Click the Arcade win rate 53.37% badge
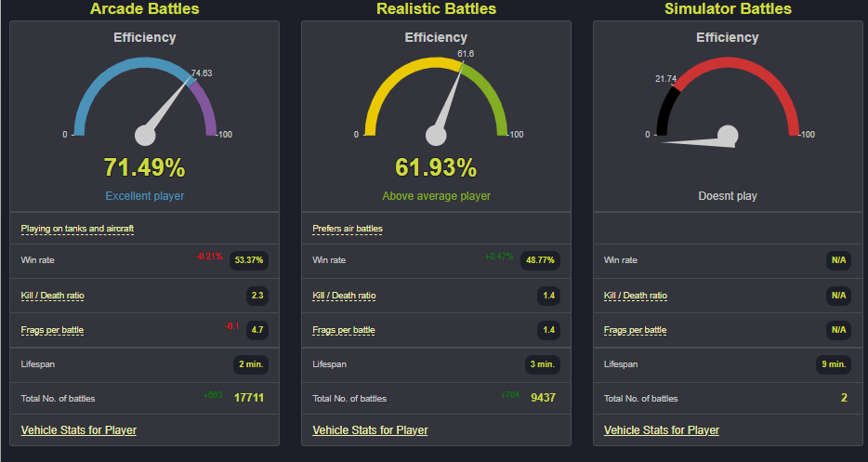868x462 pixels. (x=249, y=260)
